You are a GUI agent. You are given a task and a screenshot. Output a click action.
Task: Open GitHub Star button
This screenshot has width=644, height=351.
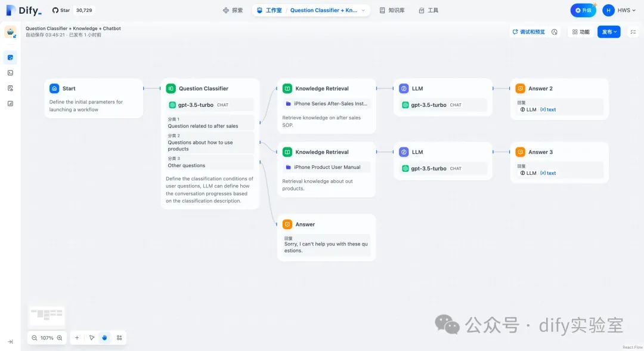[x=61, y=10]
